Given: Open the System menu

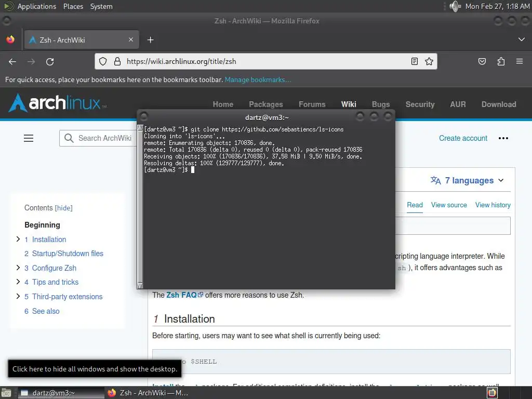Looking at the screenshot, I should tap(101, 6).
